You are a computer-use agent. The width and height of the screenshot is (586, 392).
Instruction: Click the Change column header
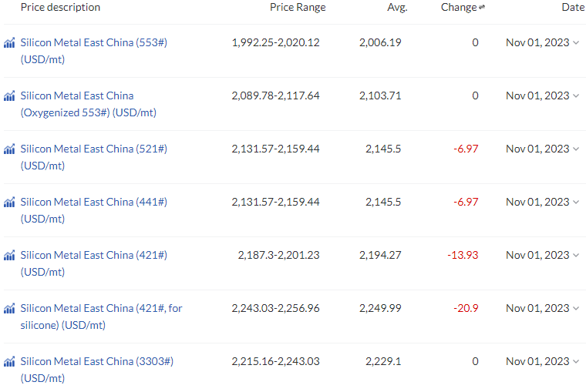click(x=459, y=7)
